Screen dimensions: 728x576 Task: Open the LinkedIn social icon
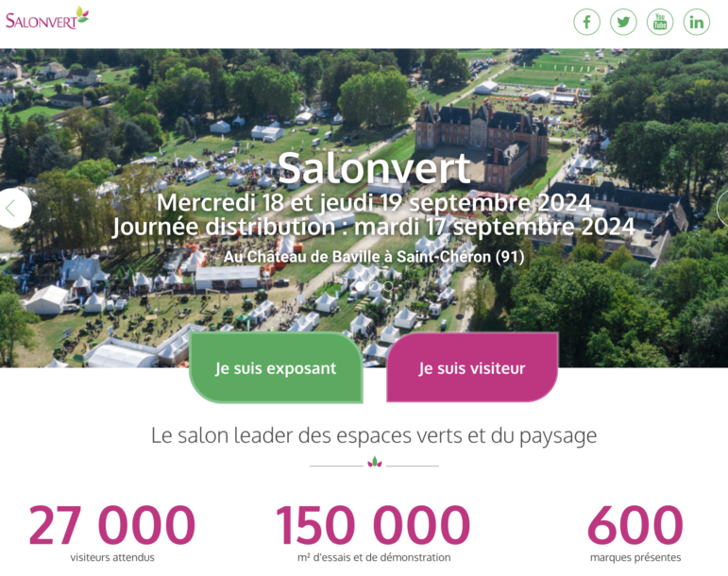(x=697, y=22)
